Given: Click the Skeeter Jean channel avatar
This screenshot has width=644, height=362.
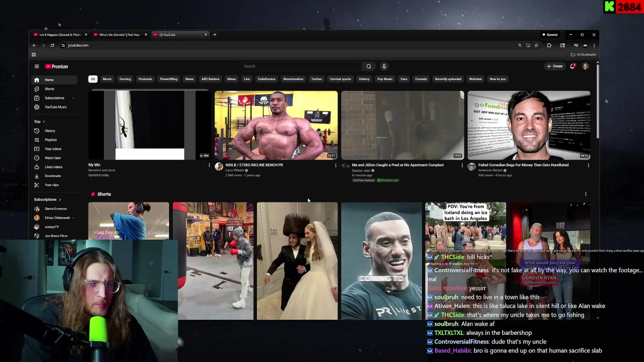Looking at the screenshot, I should coord(345,167).
